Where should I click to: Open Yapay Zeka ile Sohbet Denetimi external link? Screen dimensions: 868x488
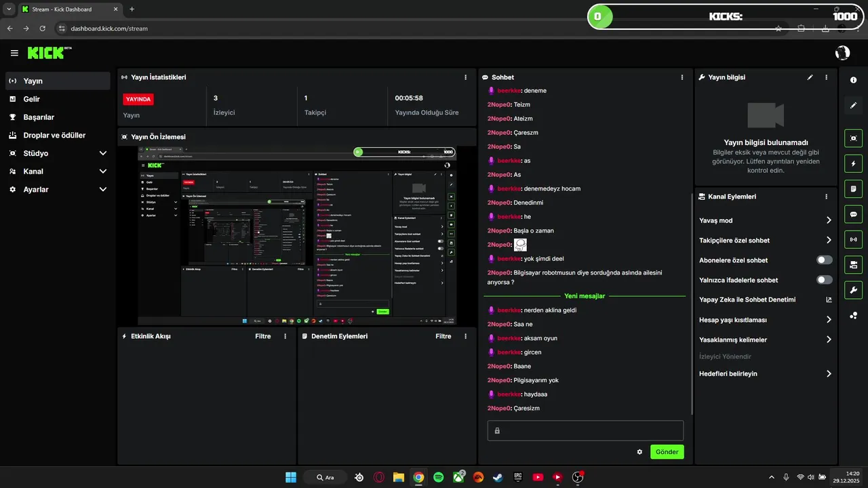[x=829, y=300]
